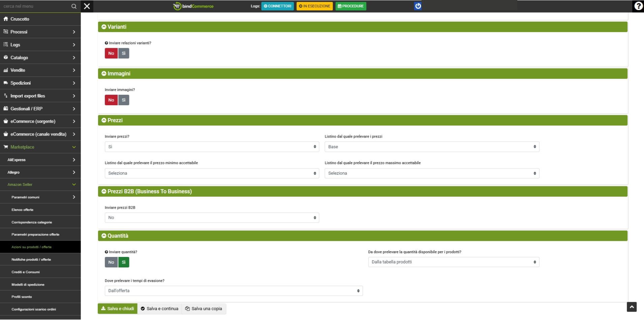This screenshot has width=644, height=320.
Task: Click the search magnifier icon in menu
Action: (x=74, y=6)
